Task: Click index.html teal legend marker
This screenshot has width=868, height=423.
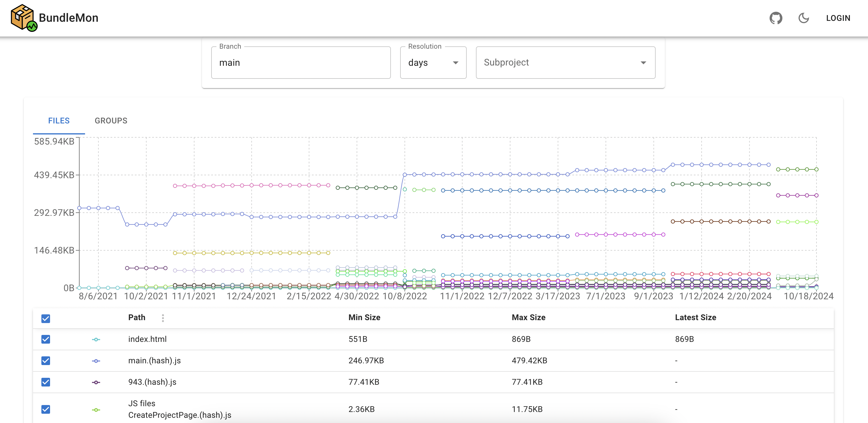Action: pos(96,339)
